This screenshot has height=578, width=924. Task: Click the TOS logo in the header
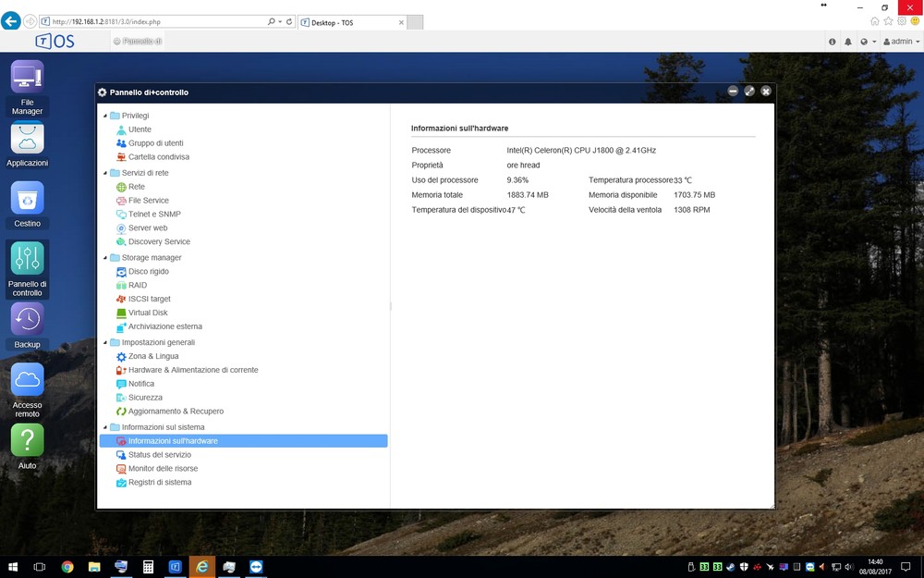55,42
